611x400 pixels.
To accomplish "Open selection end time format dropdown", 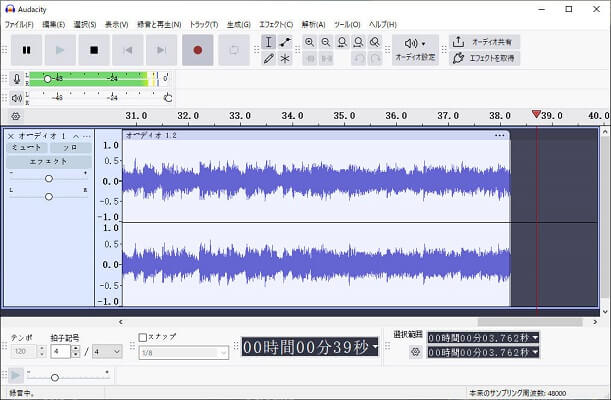I will [535, 352].
